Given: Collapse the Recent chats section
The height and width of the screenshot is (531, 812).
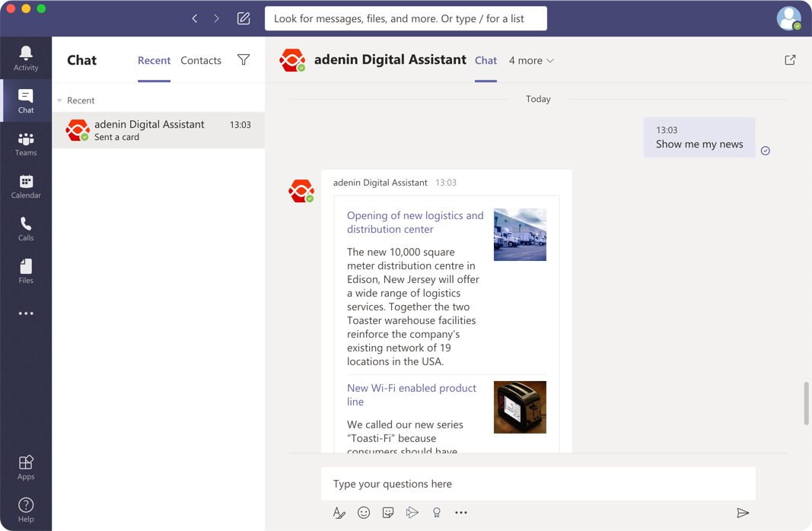Looking at the screenshot, I should (59, 100).
